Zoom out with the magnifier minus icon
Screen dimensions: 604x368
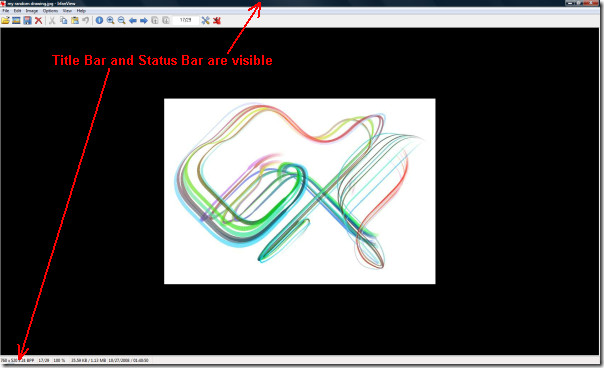click(122, 20)
